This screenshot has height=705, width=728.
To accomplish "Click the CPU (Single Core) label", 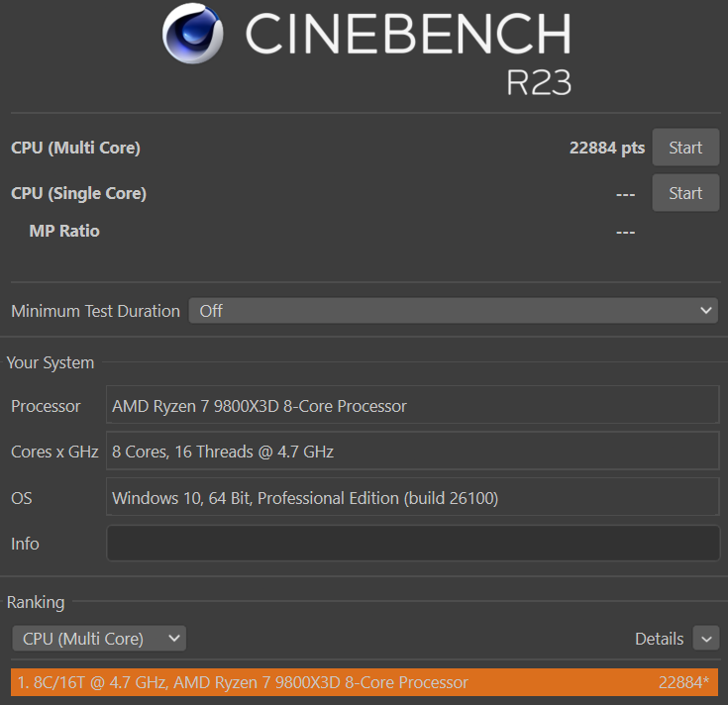I will [x=78, y=193].
